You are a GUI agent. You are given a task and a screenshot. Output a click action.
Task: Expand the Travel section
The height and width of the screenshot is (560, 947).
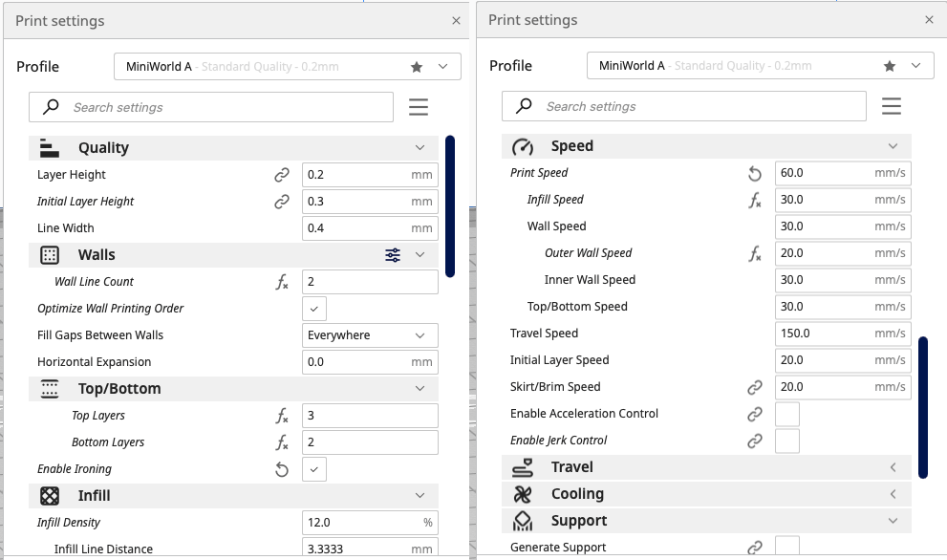893,467
